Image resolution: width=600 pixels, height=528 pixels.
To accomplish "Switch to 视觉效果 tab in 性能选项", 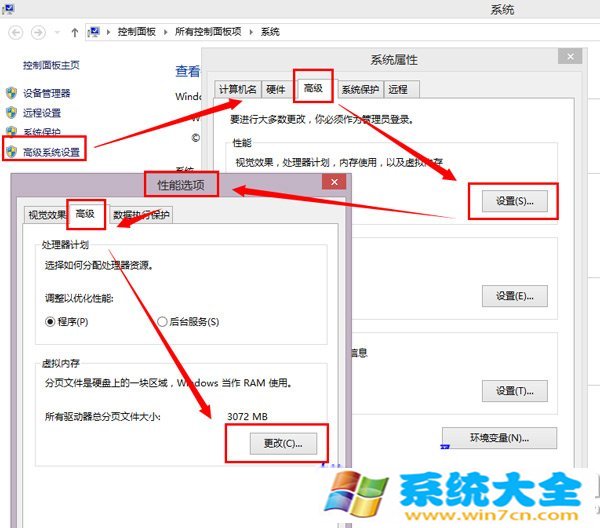I will 46,215.
